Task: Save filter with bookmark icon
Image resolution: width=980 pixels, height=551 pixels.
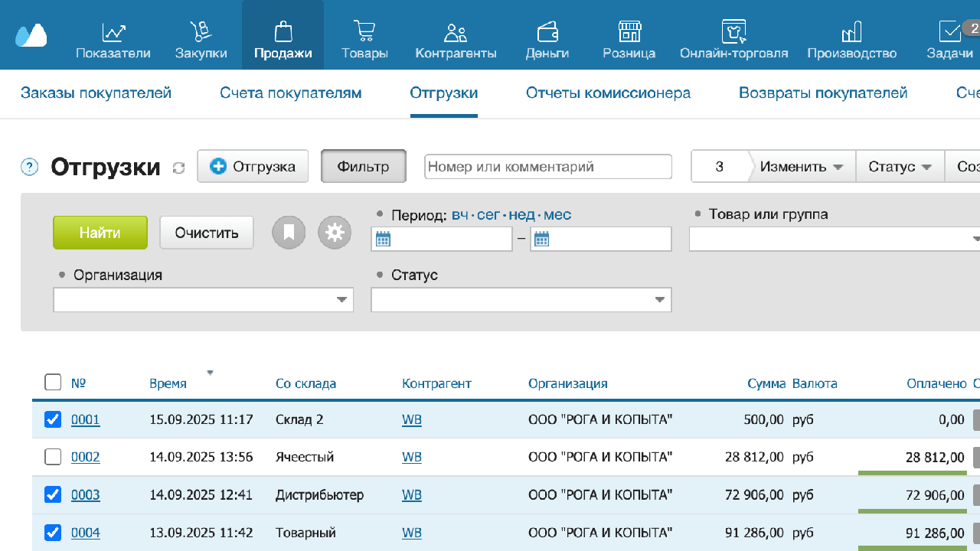Action: (289, 232)
